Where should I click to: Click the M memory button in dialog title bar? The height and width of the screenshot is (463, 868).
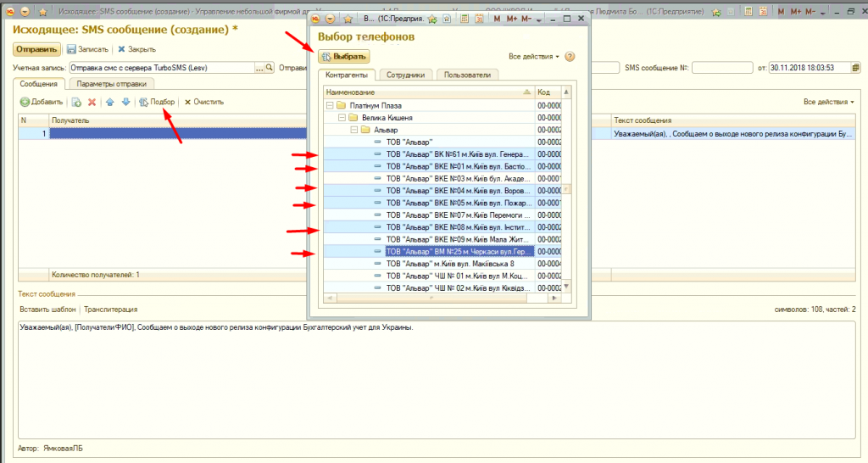coord(497,19)
